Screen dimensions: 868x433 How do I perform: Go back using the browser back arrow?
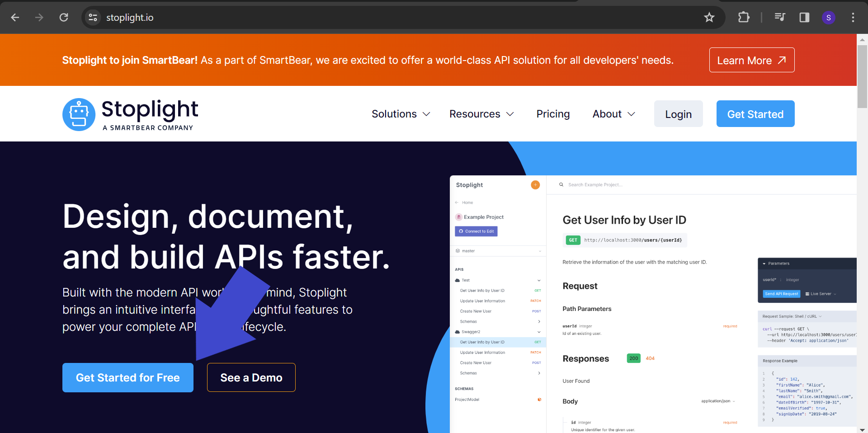click(x=15, y=17)
